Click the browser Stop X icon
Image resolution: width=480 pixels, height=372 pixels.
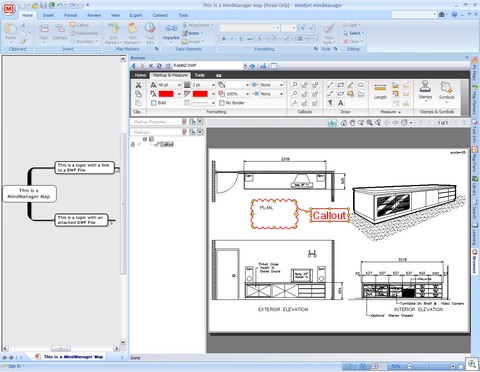click(151, 66)
